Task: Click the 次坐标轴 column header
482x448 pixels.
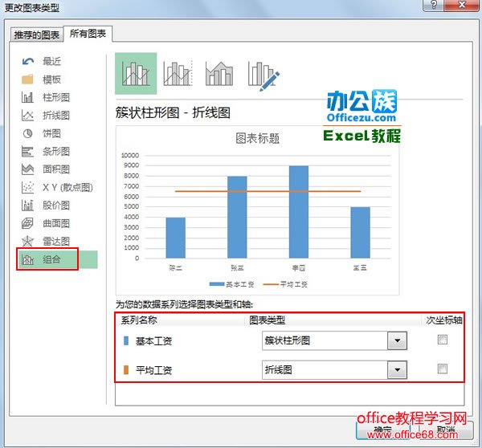Action: click(x=444, y=320)
